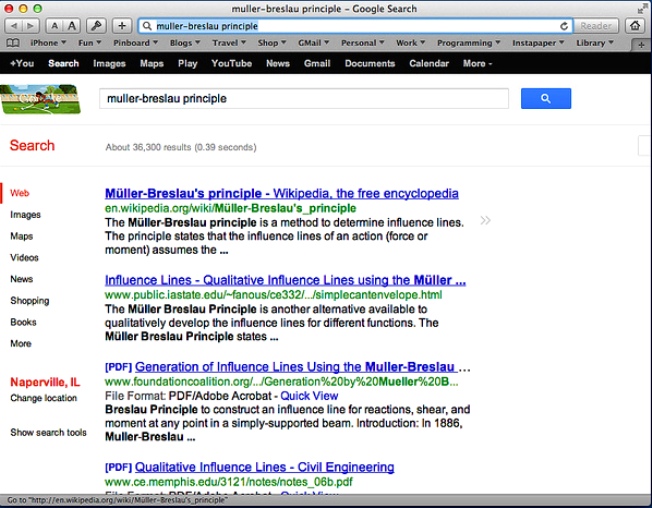Filter results by Videos in sidebar
The width and height of the screenshot is (652, 508).
tap(24, 257)
